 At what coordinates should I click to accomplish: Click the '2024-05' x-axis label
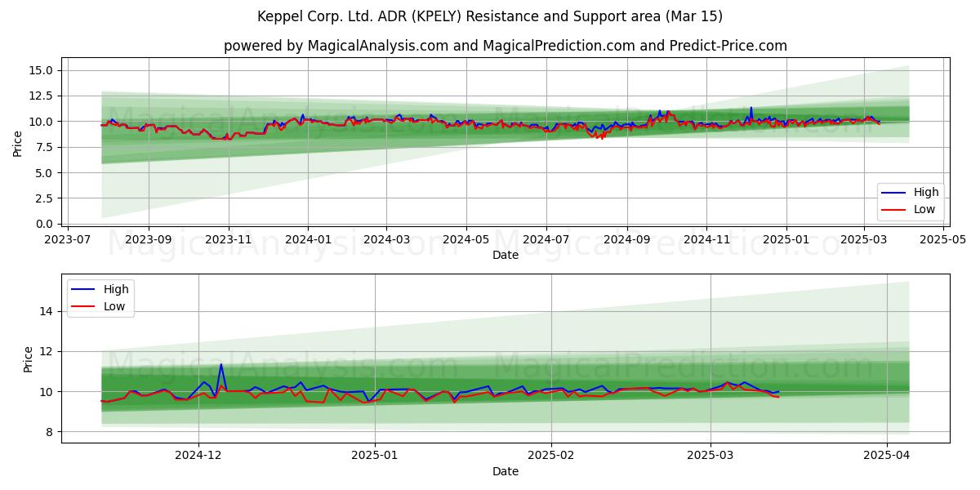[466, 240]
